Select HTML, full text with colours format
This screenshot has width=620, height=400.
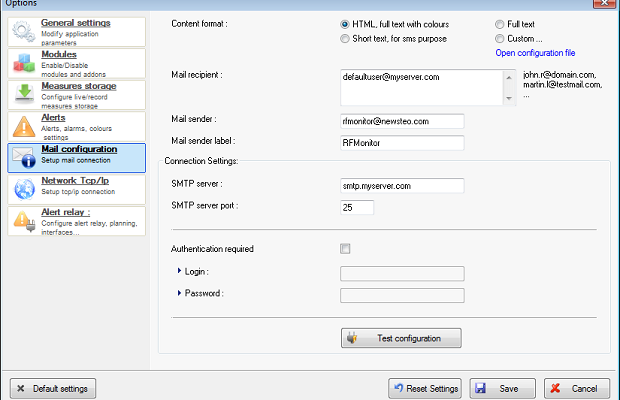point(345,24)
